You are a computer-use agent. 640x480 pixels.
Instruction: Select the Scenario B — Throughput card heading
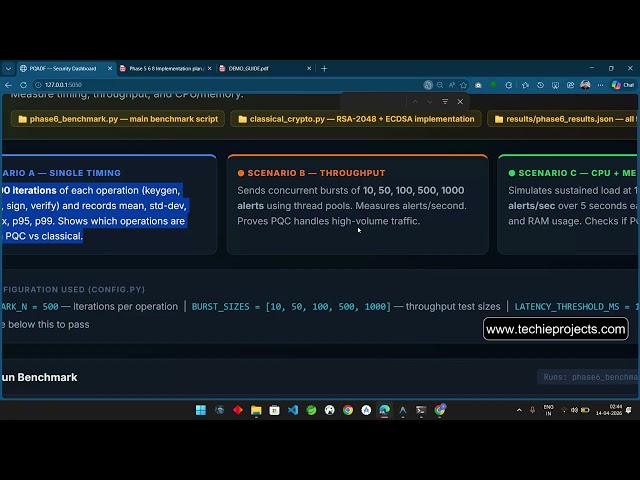coord(316,173)
